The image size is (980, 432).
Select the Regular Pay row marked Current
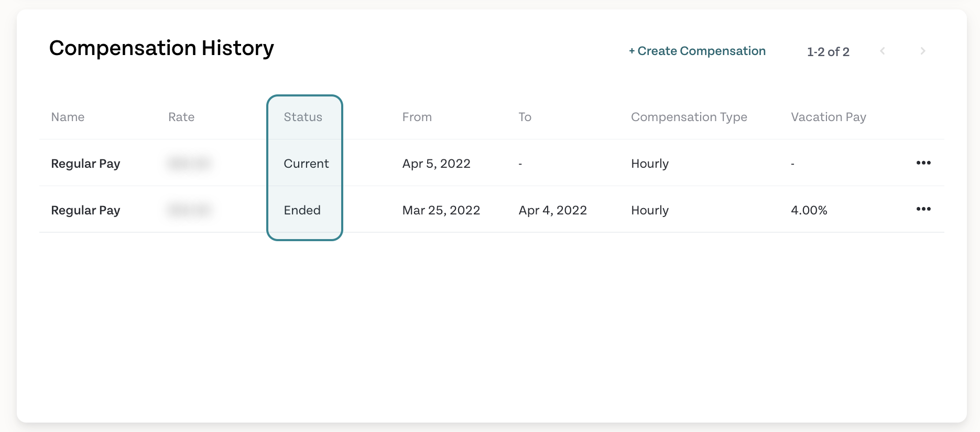pos(492,163)
